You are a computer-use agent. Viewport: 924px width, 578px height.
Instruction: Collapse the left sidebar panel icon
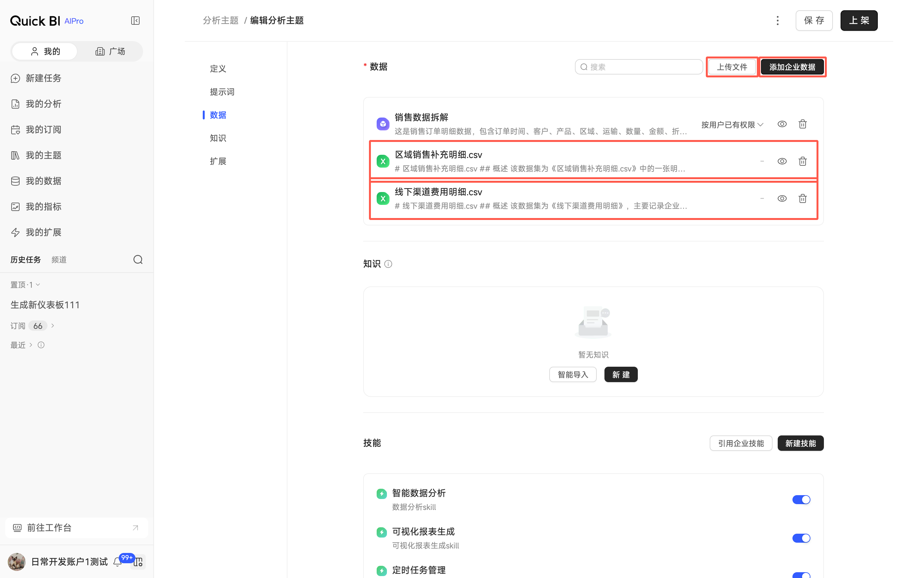(135, 21)
